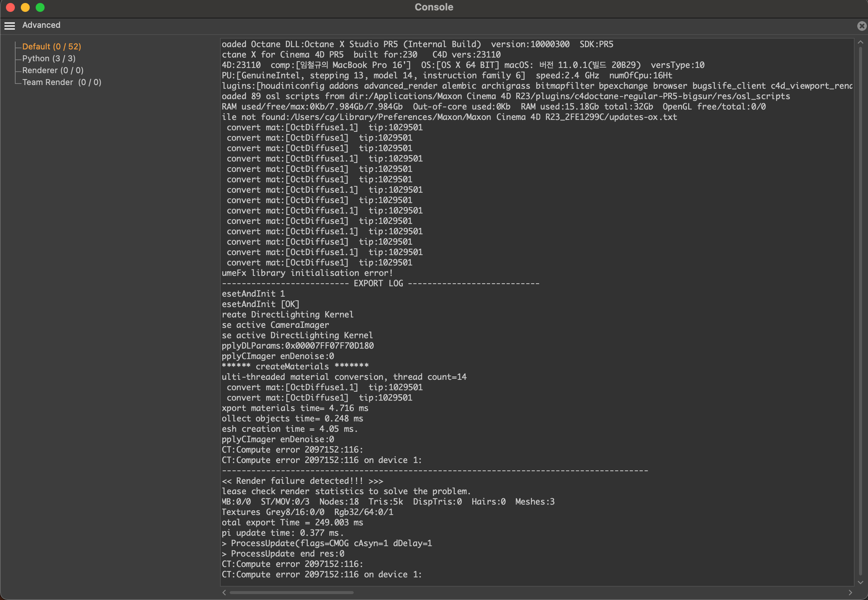868x600 pixels.
Task: Click the vertical scrollbar track
Action: (x=860, y=312)
